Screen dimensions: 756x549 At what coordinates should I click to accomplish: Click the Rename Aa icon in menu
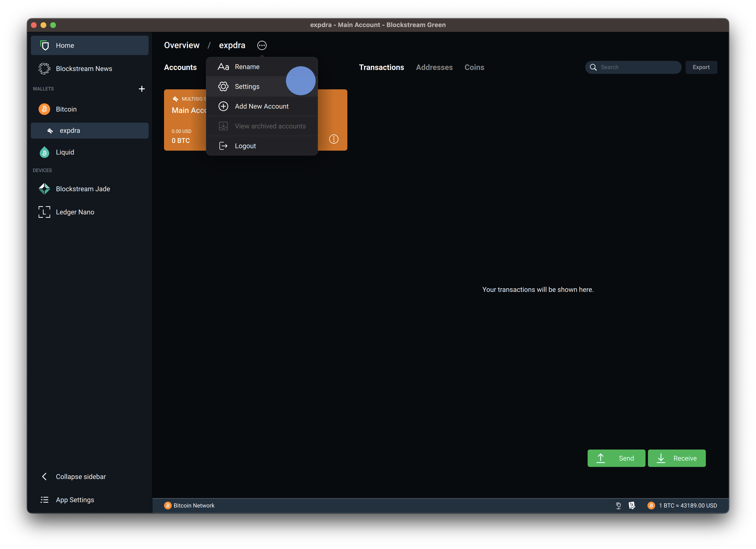tap(223, 67)
